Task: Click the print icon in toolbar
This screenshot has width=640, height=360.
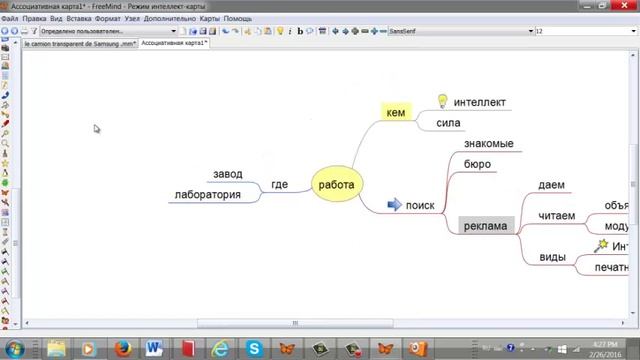Action: (24, 31)
